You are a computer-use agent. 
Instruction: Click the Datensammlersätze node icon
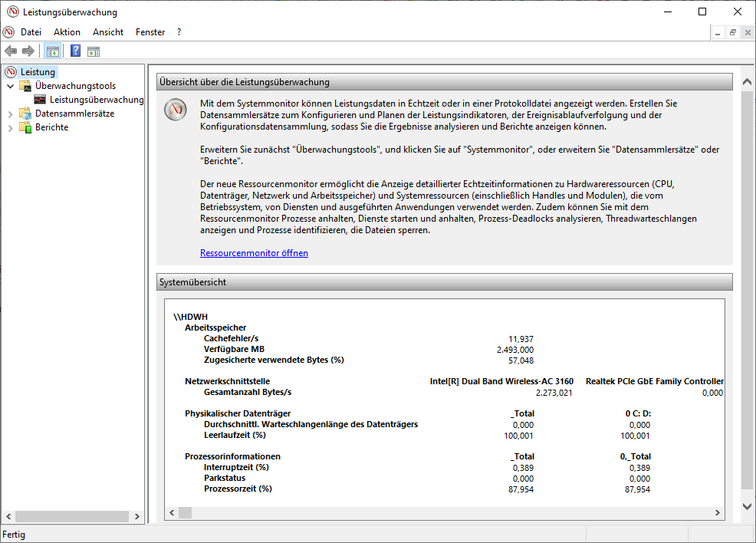[25, 113]
